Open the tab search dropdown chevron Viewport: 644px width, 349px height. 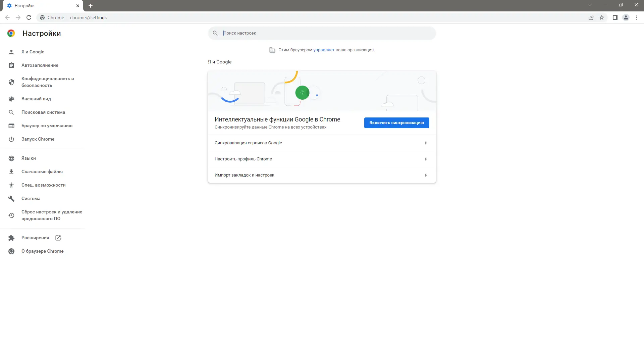[x=590, y=5]
